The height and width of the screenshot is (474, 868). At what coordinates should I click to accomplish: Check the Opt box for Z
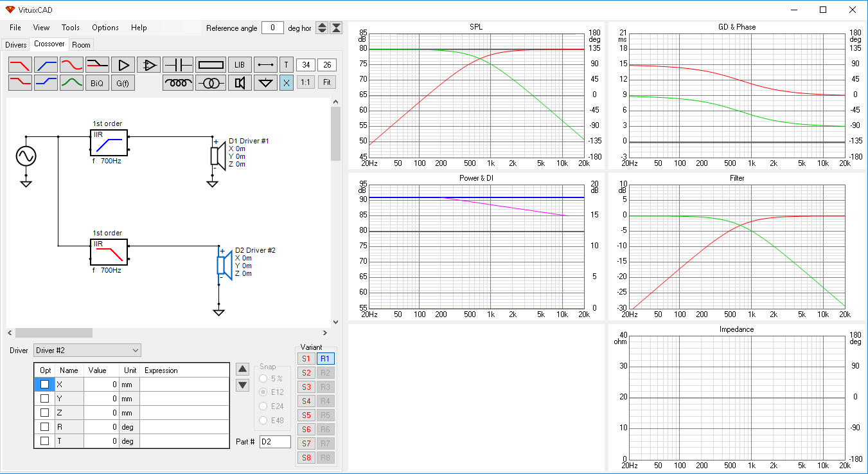(x=44, y=412)
